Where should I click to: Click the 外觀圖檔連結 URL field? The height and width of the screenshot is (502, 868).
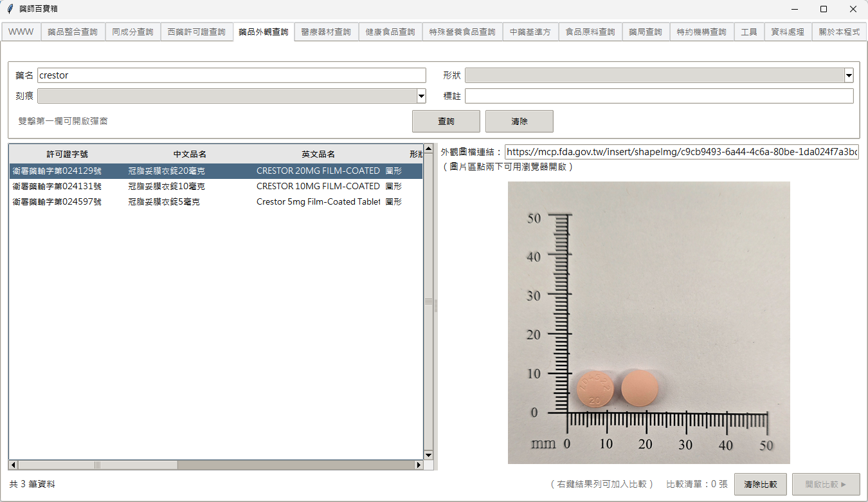pos(682,152)
